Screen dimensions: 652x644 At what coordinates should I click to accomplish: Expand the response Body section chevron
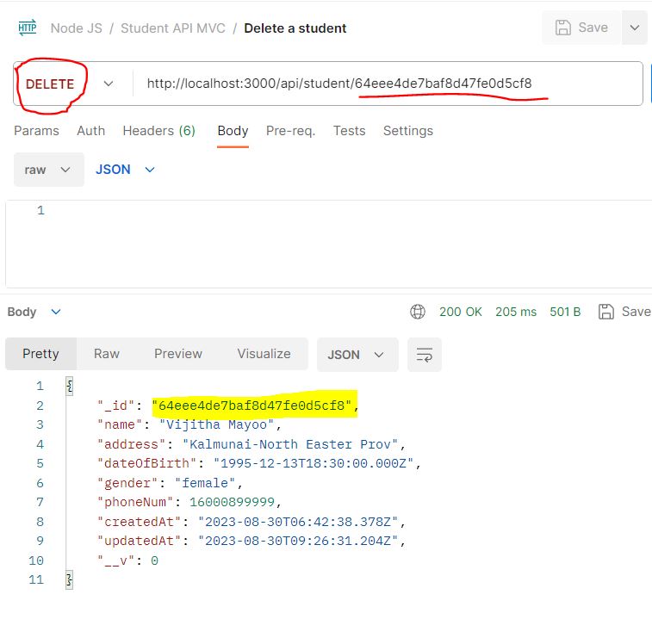tap(56, 312)
